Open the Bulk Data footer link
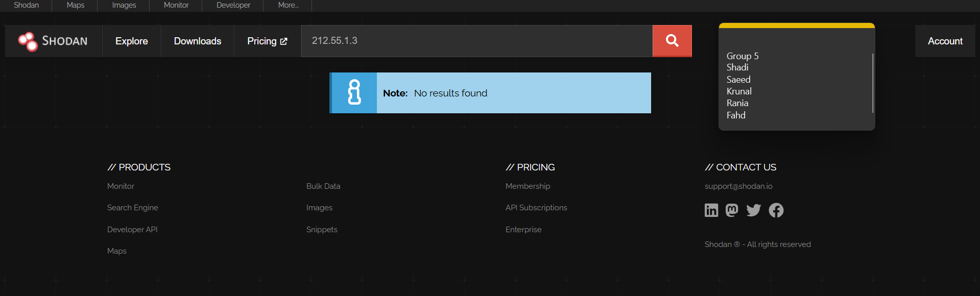This screenshot has width=980, height=296. (323, 186)
